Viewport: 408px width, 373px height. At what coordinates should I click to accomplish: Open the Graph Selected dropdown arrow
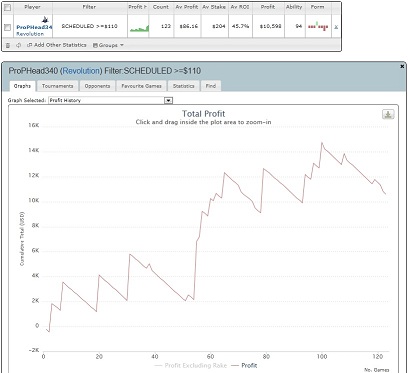coord(169,100)
